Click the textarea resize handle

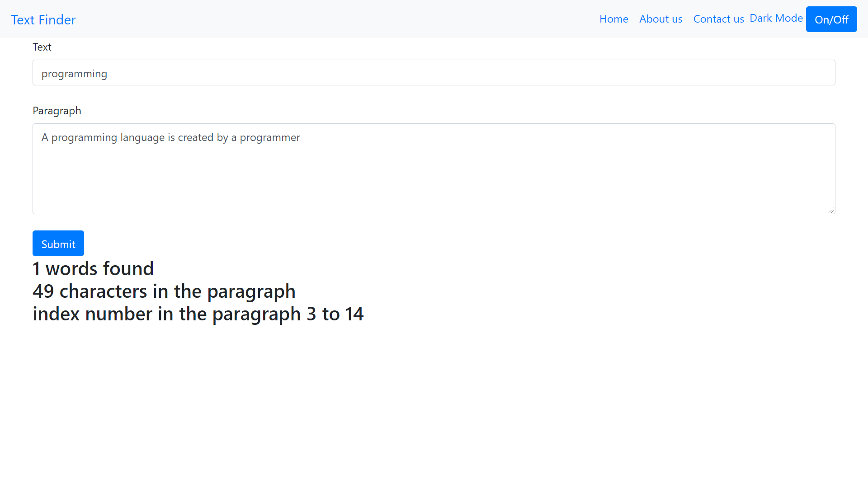(832, 209)
